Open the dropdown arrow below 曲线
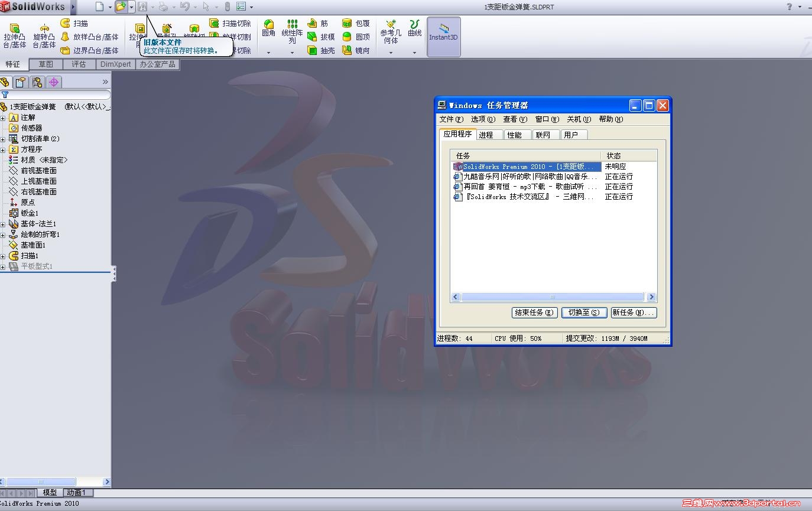 tap(414, 53)
